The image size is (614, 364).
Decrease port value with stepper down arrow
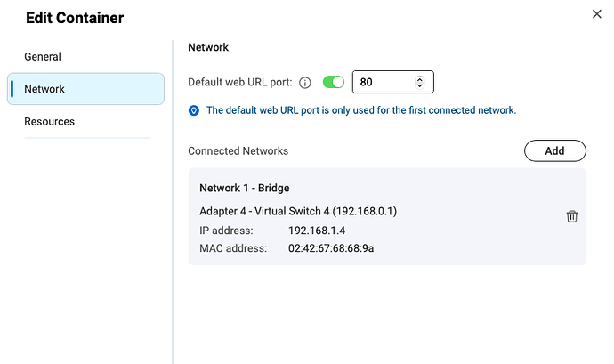tap(420, 86)
